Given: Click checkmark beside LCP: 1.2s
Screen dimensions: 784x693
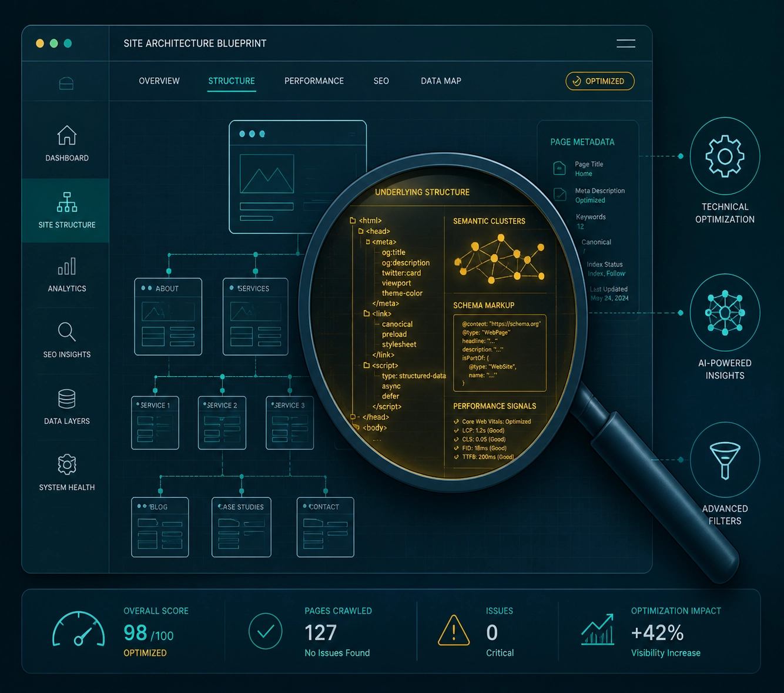Looking at the screenshot, I should point(457,430).
